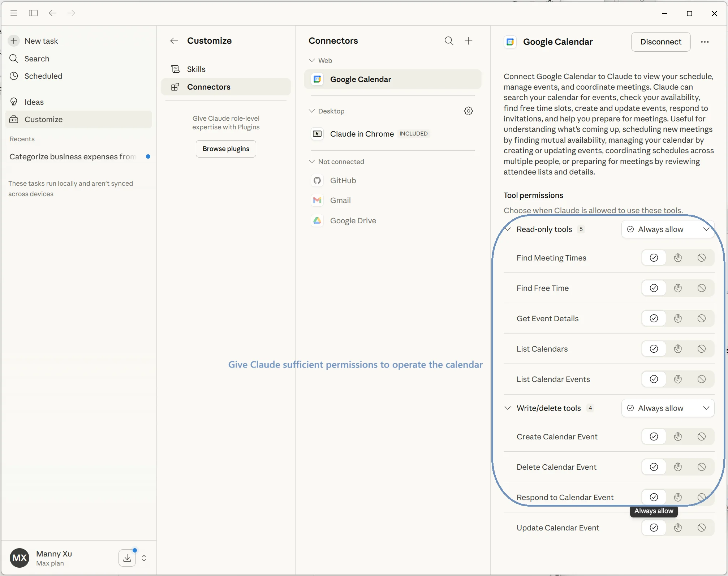Select Skills in the Customize sidebar

(x=196, y=69)
